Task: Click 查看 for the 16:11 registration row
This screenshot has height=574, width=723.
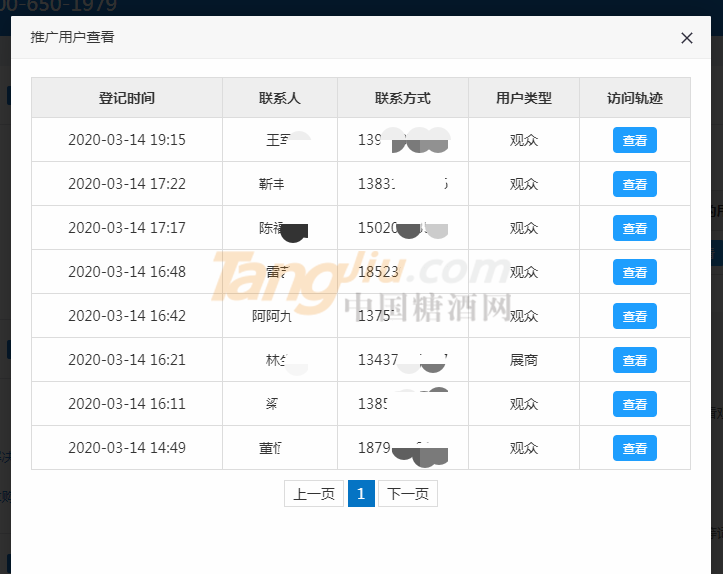Action: coord(634,404)
